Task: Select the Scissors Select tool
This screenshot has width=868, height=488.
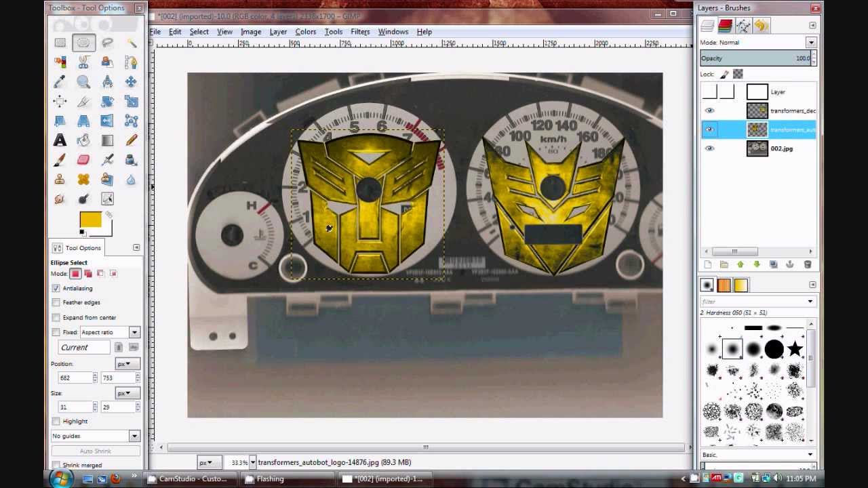Action: (83, 62)
